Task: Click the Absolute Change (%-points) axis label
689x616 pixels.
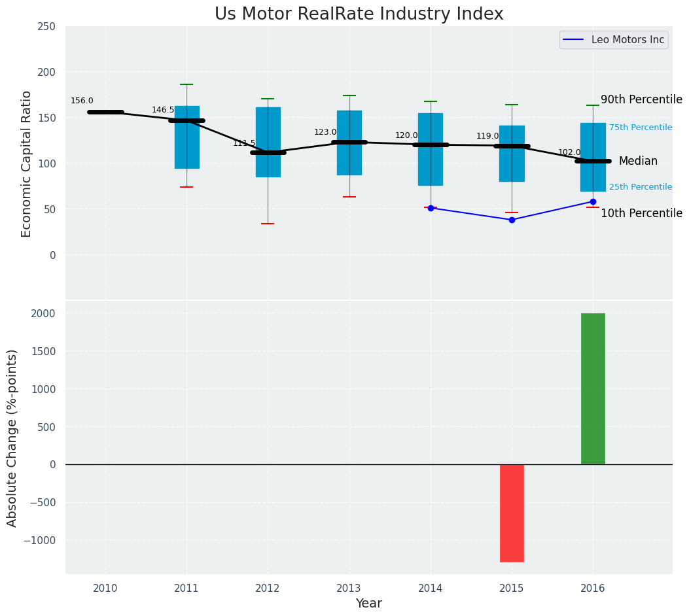Action: (12, 437)
